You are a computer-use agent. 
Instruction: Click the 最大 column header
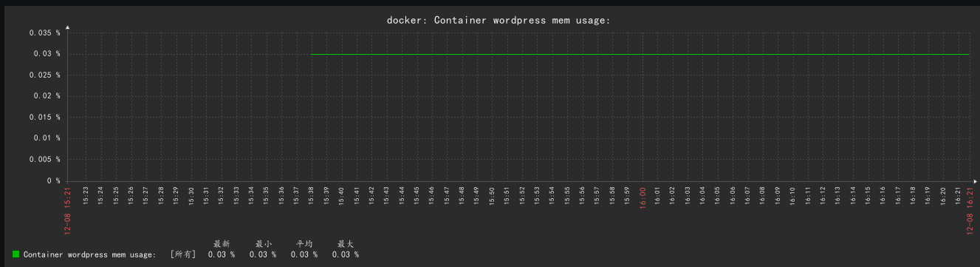[x=346, y=243]
